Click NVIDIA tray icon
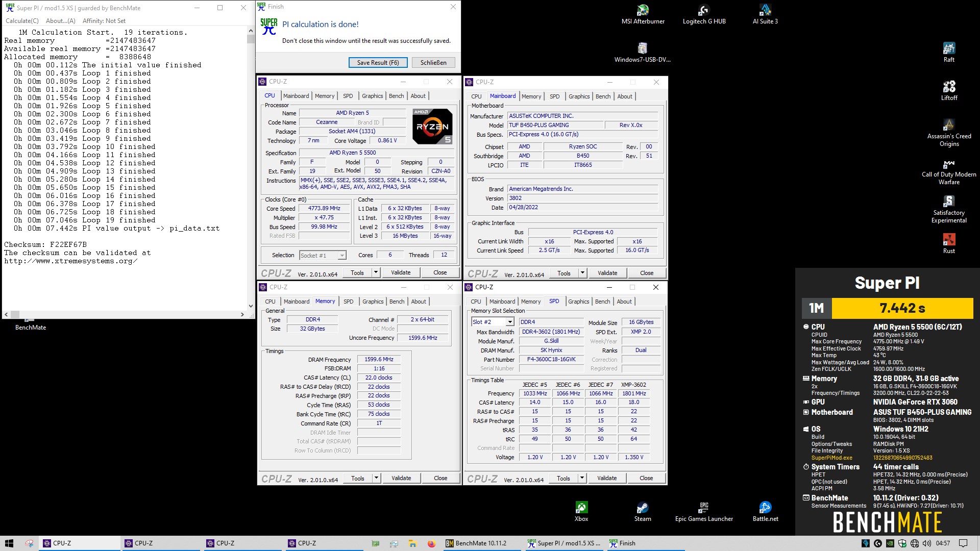 pyautogui.click(x=890, y=543)
